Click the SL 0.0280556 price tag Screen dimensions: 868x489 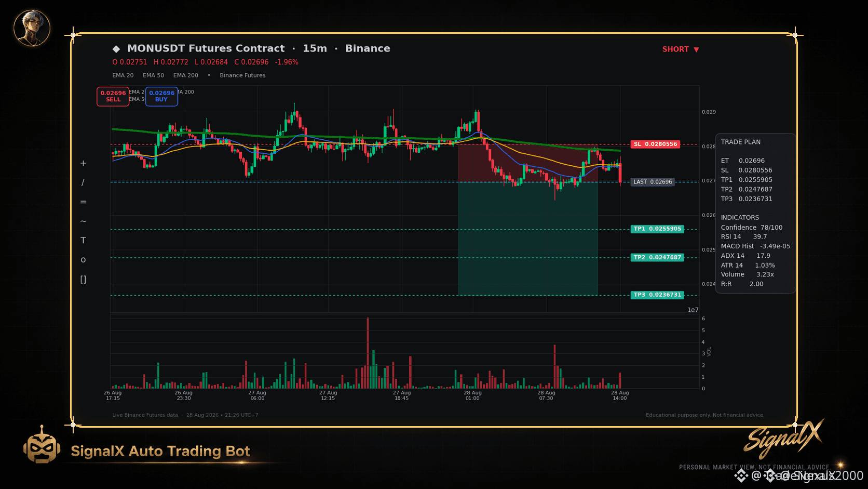tap(656, 144)
